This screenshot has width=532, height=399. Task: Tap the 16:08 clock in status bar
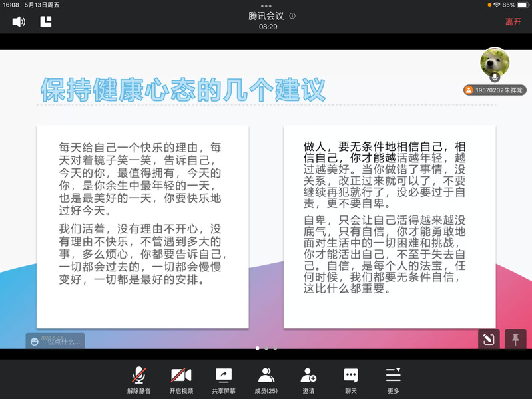(x=11, y=5)
